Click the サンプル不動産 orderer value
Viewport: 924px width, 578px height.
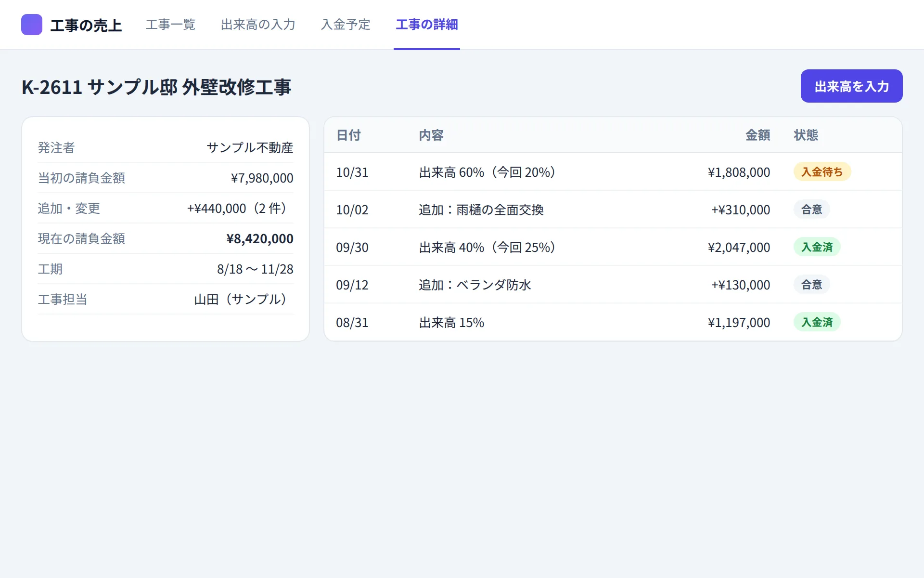[250, 147]
